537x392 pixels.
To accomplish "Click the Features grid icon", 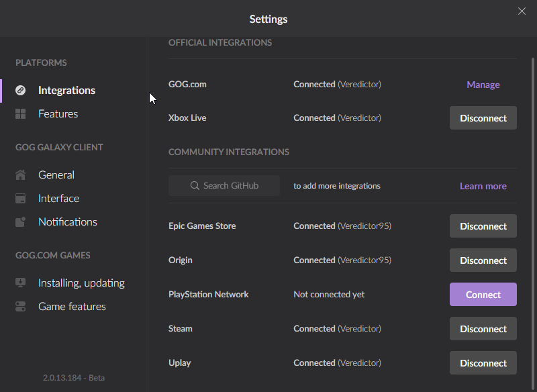I will (21, 114).
